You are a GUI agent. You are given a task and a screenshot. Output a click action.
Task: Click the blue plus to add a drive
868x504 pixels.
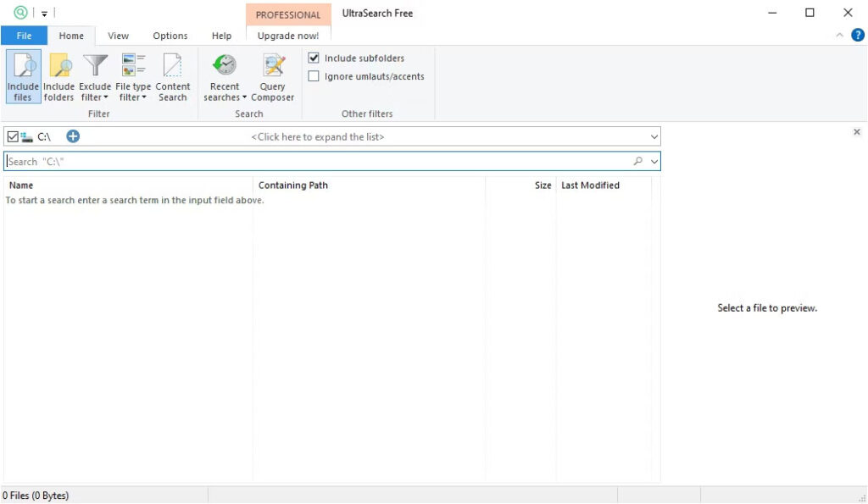73,136
